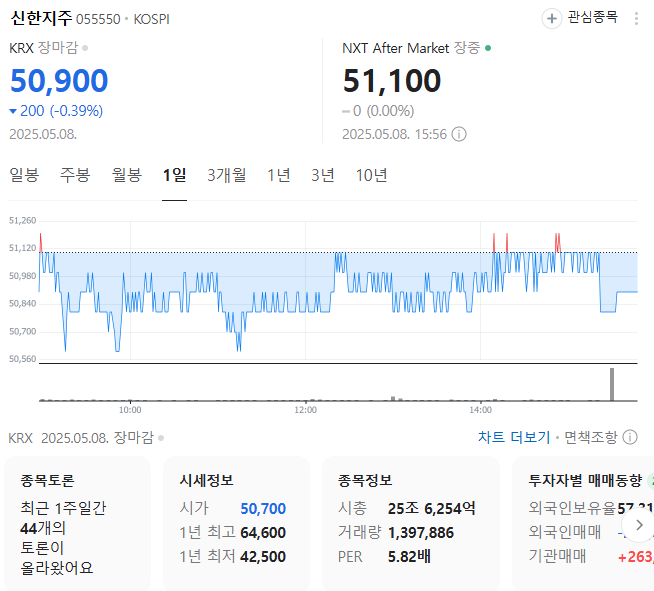Click the 기관매매 row label

[558, 556]
